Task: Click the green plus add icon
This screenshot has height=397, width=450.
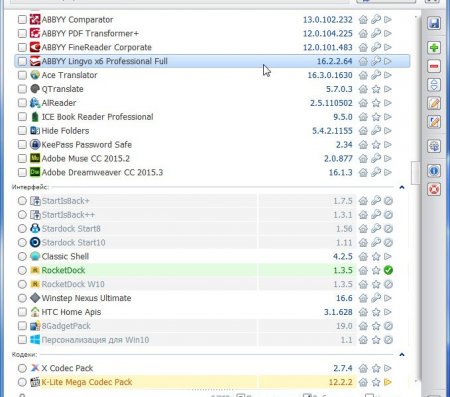Action: [434, 48]
